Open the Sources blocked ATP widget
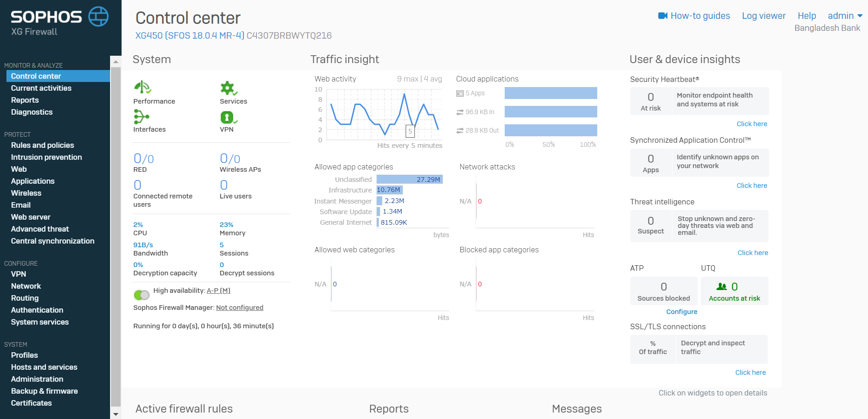The height and width of the screenshot is (419, 868). (664, 291)
